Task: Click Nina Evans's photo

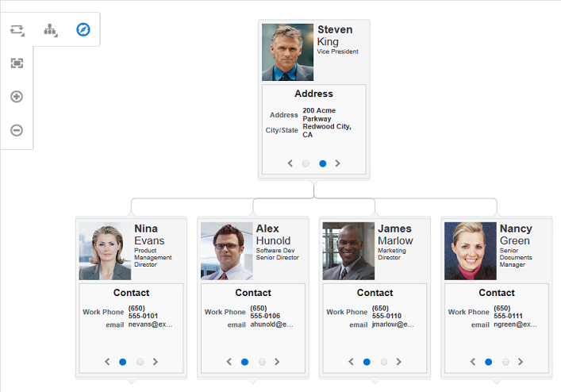Action: [x=105, y=251]
